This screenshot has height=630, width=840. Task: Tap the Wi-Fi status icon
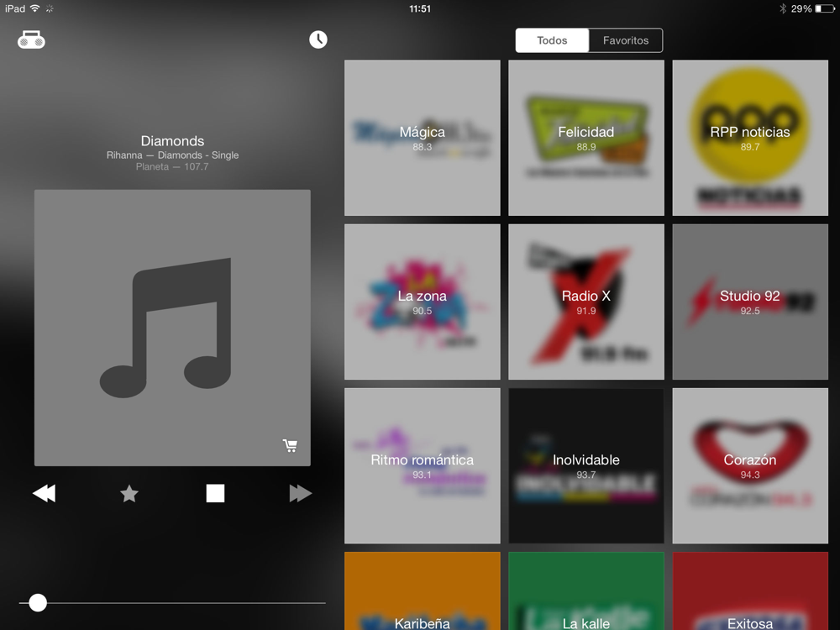click(34, 8)
